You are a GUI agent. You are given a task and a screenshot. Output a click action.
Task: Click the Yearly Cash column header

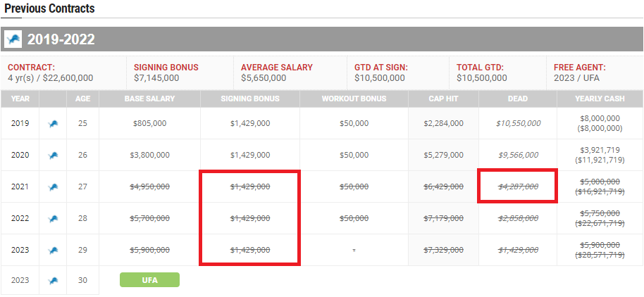(x=598, y=99)
